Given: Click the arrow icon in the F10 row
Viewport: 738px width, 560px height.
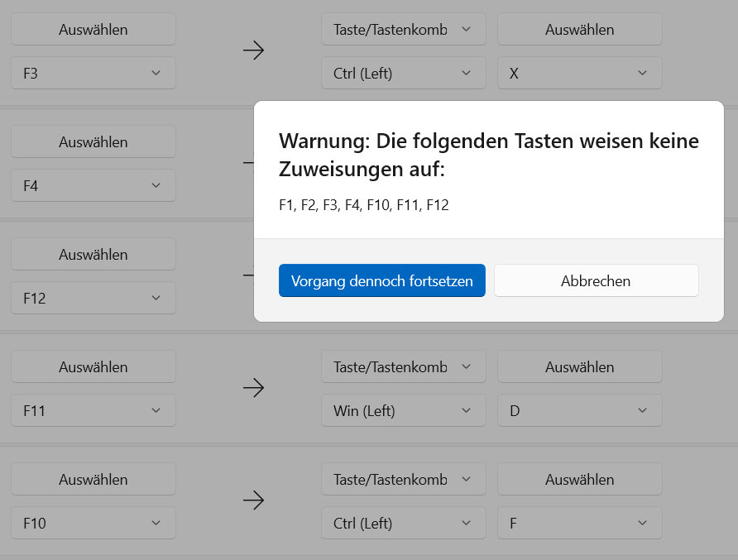Looking at the screenshot, I should coord(253,500).
